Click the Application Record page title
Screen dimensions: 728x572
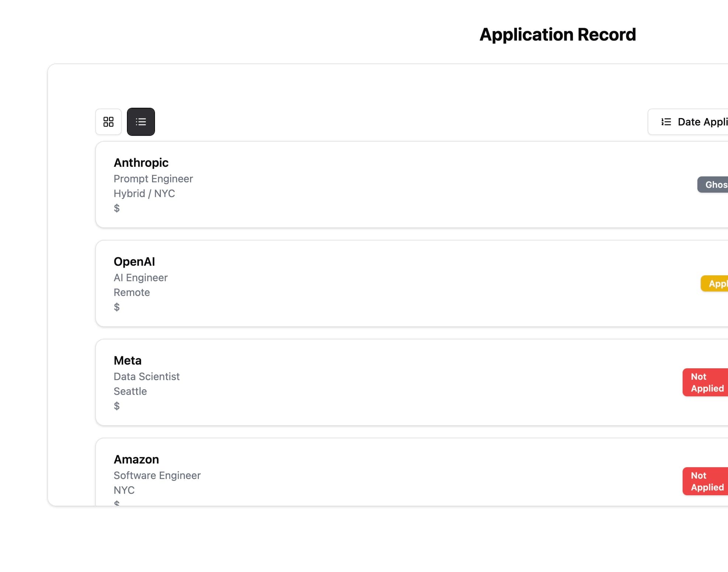[557, 34]
